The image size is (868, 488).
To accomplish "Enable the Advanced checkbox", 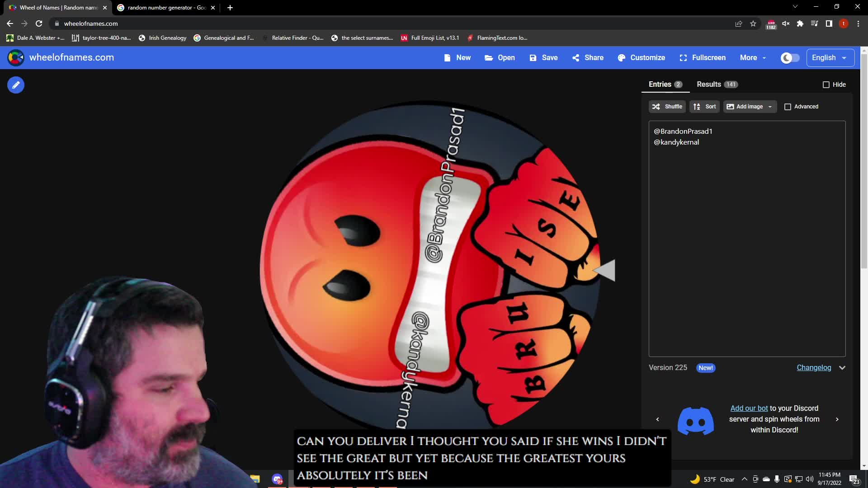I will 788,107.
